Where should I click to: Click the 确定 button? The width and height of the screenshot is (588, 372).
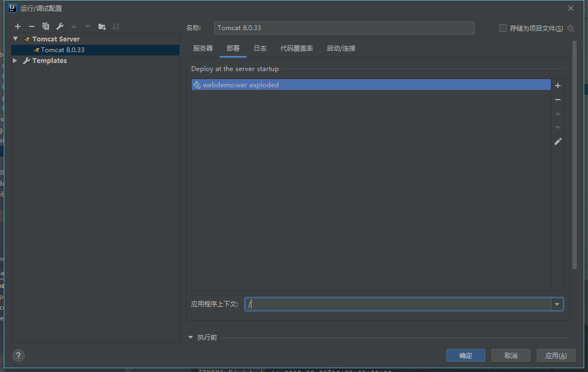pyautogui.click(x=465, y=355)
